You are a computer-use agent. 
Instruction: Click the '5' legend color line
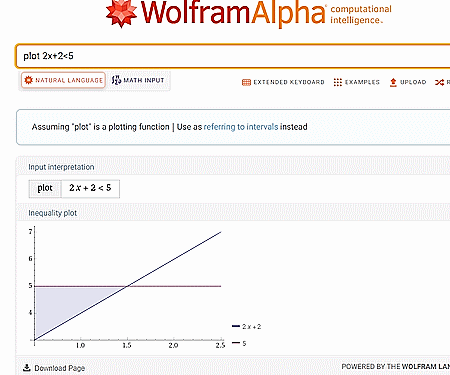point(236,343)
